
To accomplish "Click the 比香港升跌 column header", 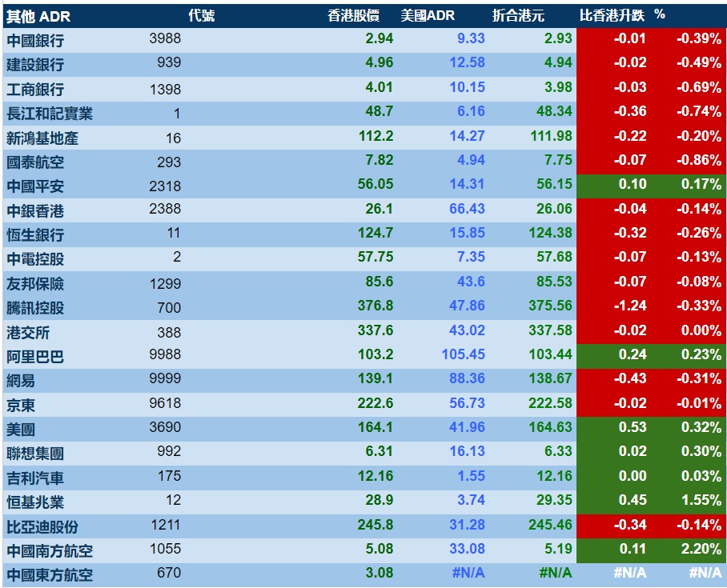I will pyautogui.click(x=612, y=16).
